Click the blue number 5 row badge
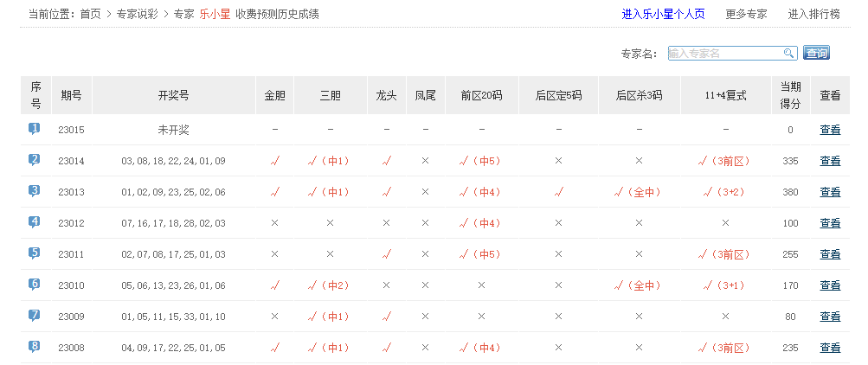This screenshot has height=365, width=868. click(x=35, y=253)
